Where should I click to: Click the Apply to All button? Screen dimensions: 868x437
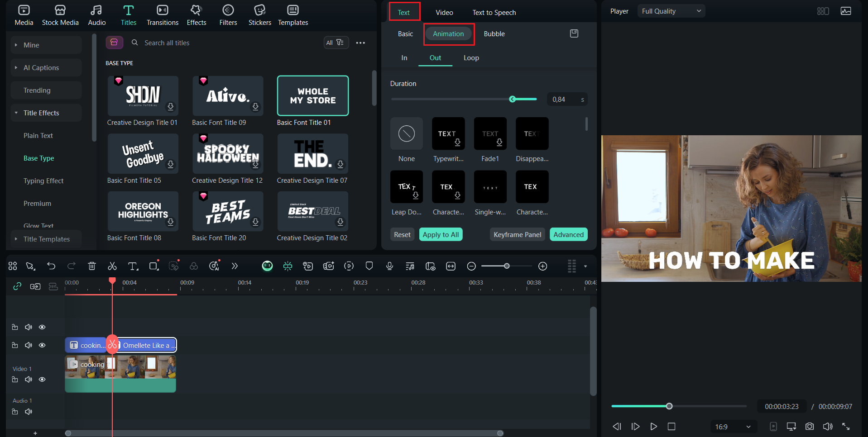[441, 234]
